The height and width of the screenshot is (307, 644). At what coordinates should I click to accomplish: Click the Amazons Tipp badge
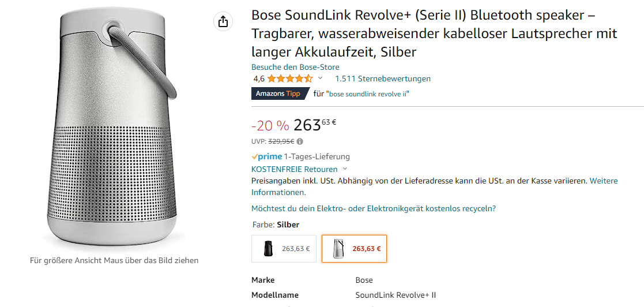(x=277, y=93)
